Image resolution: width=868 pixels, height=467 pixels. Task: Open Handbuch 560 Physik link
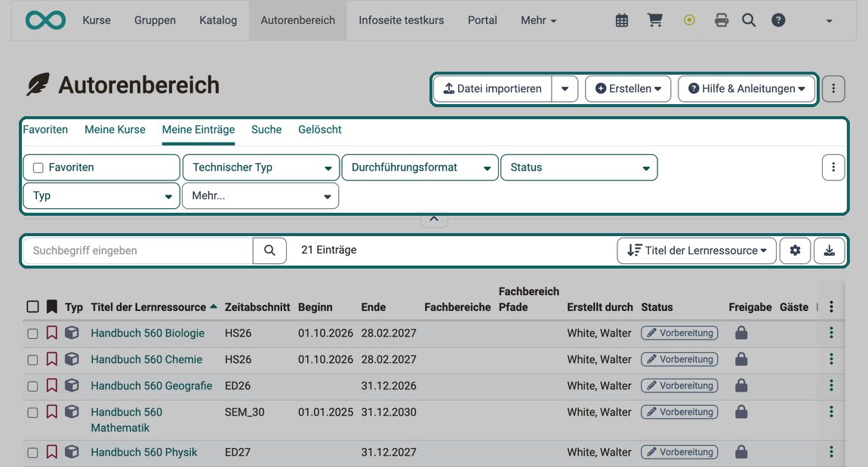pyautogui.click(x=144, y=452)
